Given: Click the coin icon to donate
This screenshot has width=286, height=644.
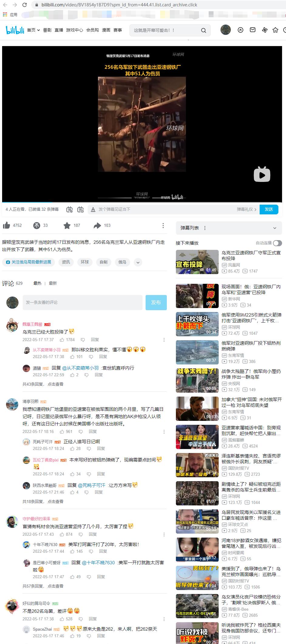Looking at the screenshot, I should coord(36,225).
